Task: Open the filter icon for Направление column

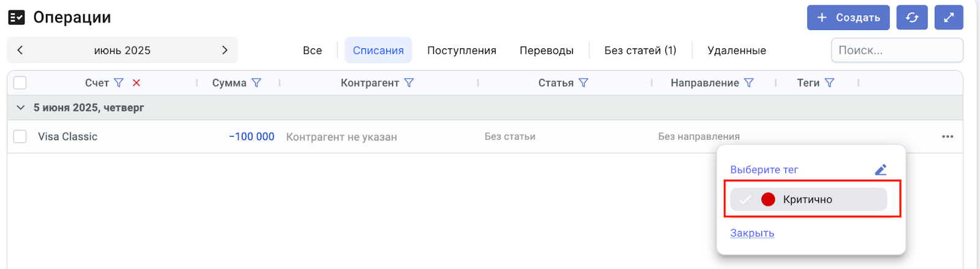Action: pos(749,83)
